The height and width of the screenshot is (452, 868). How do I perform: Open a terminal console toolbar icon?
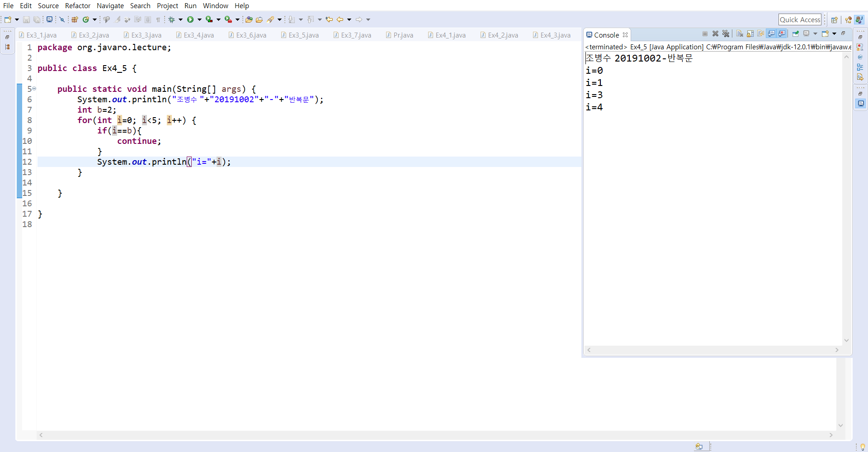[x=49, y=19]
